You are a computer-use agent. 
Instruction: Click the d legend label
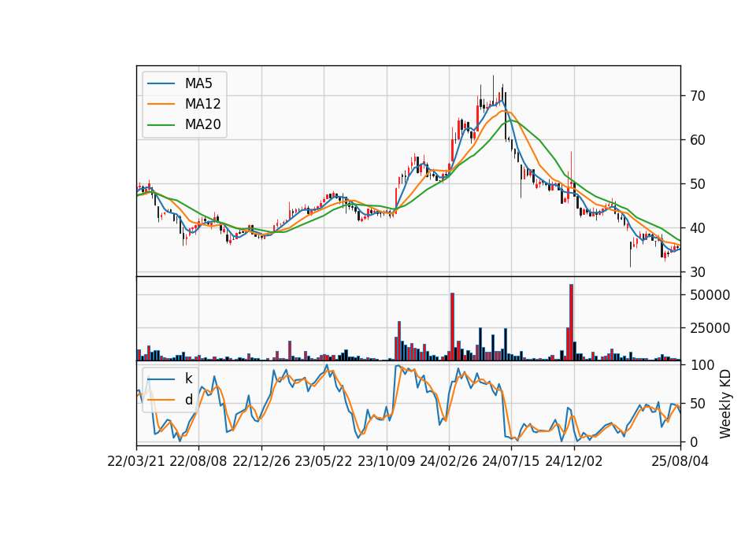[x=188, y=400]
